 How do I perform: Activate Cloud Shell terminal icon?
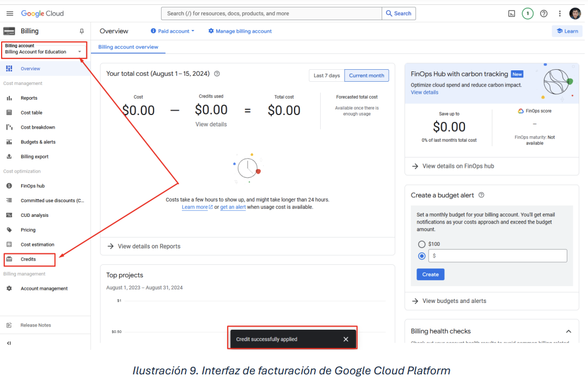511,14
